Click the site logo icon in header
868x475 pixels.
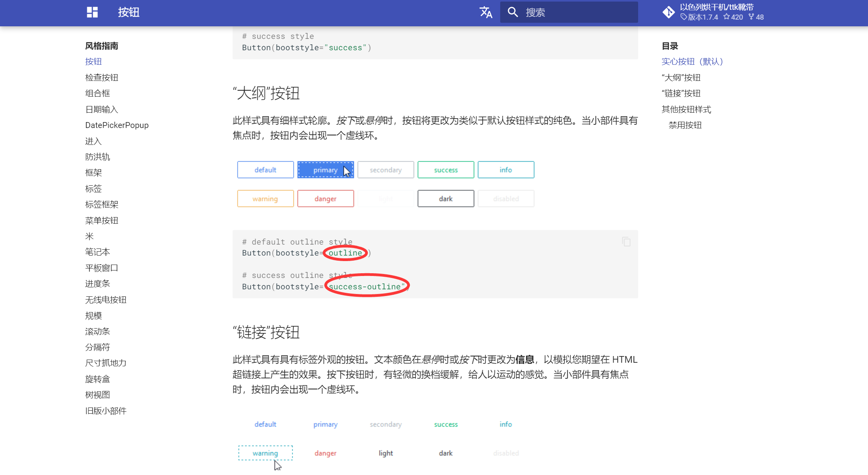[92, 12]
